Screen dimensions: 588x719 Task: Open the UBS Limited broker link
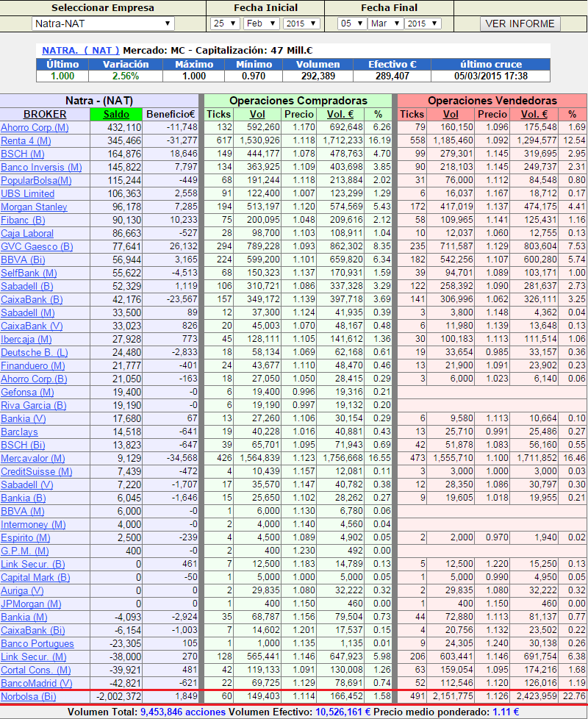[27, 193]
